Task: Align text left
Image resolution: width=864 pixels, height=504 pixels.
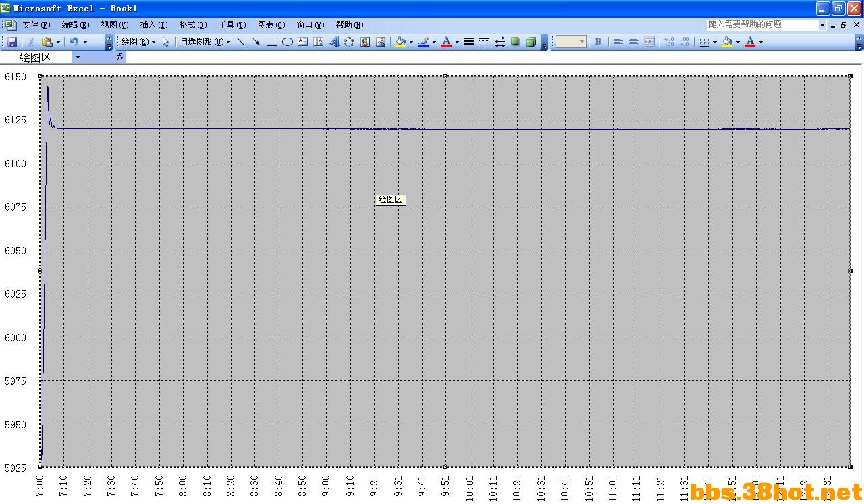Action: pyautogui.click(x=618, y=42)
